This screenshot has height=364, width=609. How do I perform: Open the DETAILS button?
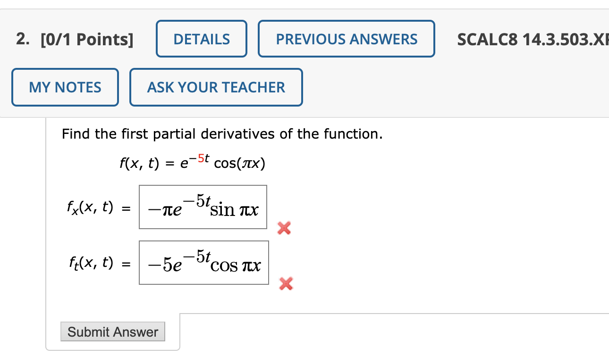[x=202, y=39]
